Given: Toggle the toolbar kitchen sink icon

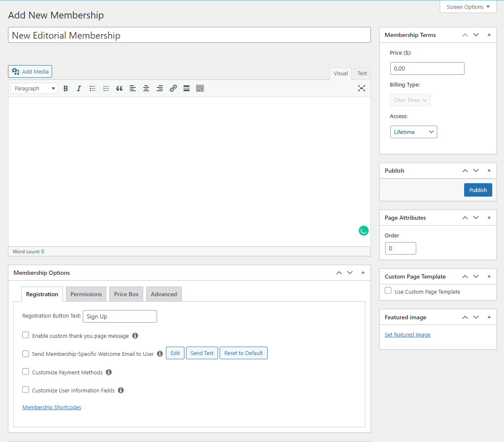Looking at the screenshot, I should point(200,88).
